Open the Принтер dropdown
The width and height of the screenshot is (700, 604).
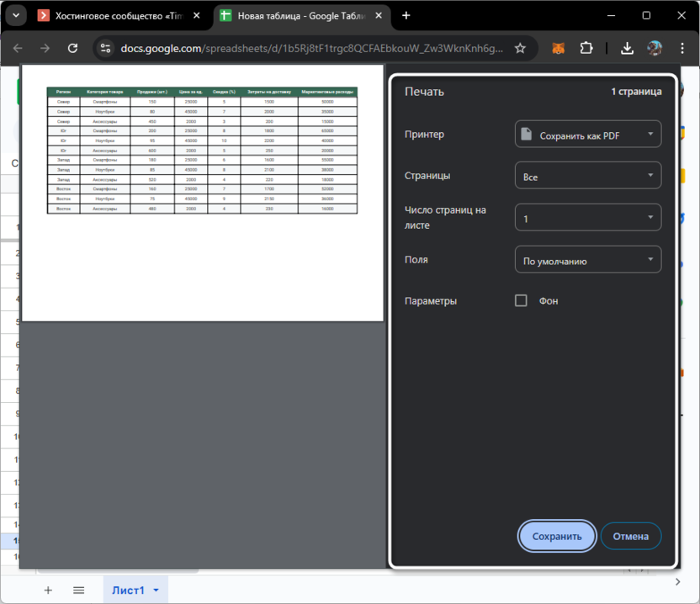pyautogui.click(x=588, y=134)
